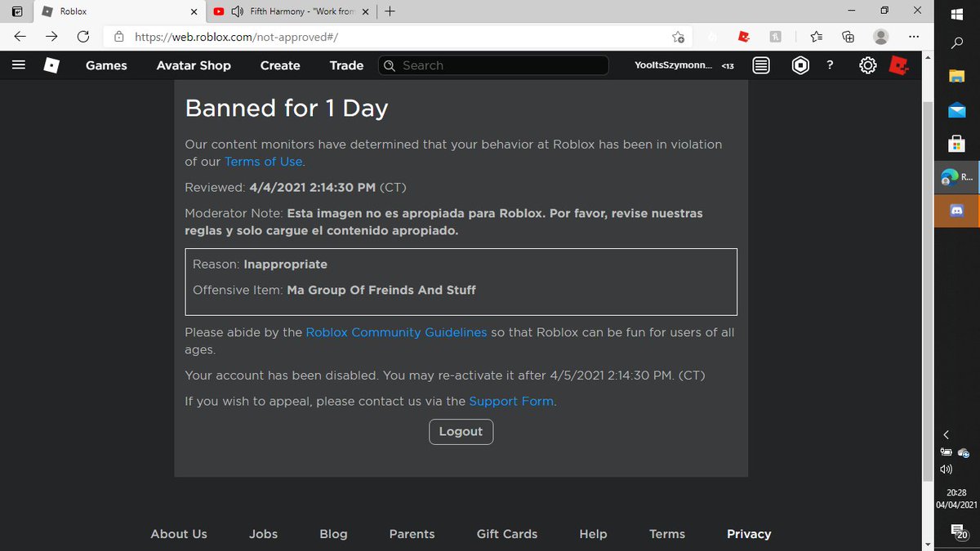Click scrollbar down arrow button
The image size is (980, 551).
927,544
